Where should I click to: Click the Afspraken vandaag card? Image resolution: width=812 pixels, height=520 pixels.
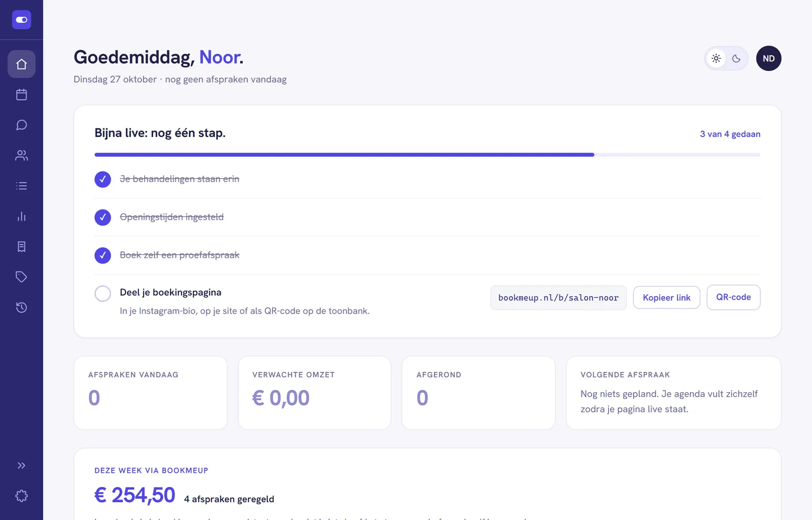click(x=151, y=393)
